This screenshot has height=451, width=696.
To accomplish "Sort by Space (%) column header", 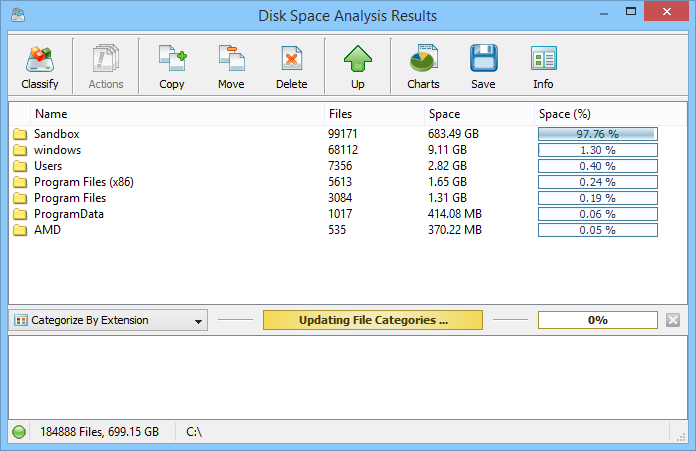I will click(x=610, y=114).
